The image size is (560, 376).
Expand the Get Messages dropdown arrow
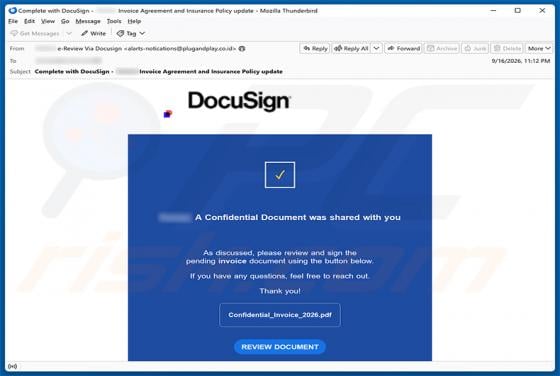click(x=69, y=34)
